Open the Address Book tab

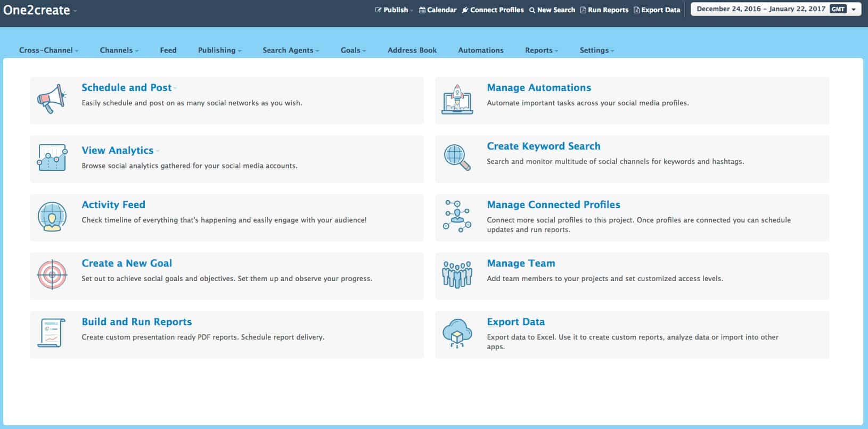(x=412, y=50)
